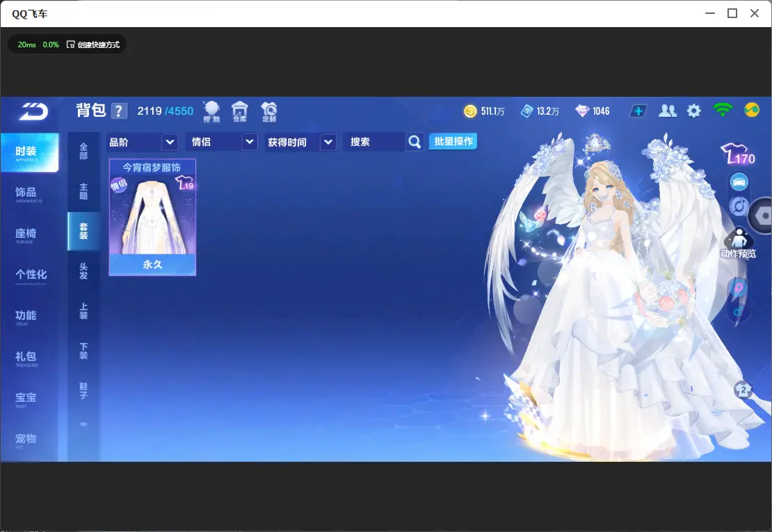Close the QQ飞车 window
This screenshot has width=772, height=532.
click(x=755, y=13)
